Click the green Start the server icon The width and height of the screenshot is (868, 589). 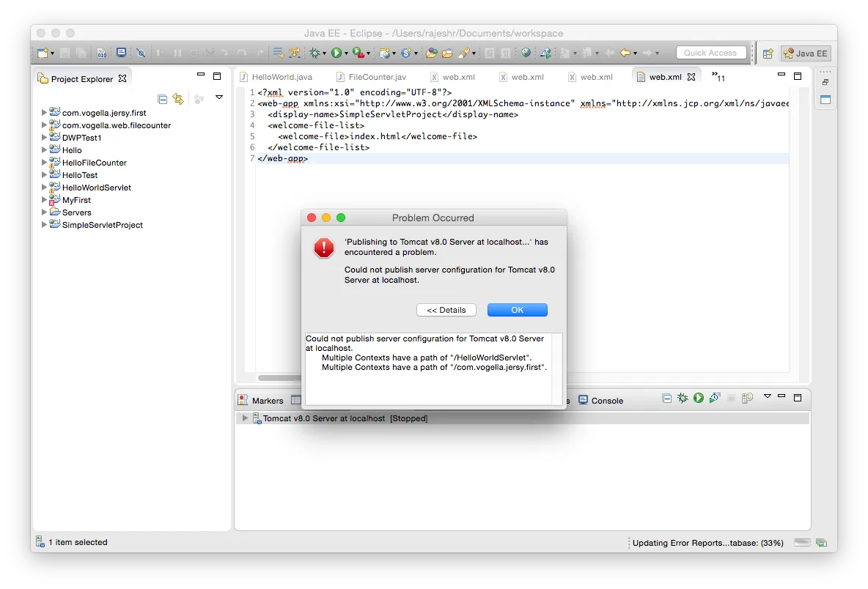pyautogui.click(x=699, y=398)
